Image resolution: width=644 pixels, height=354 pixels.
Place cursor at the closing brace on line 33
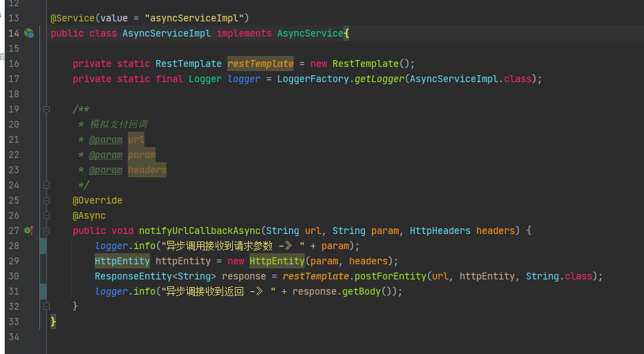pos(53,322)
